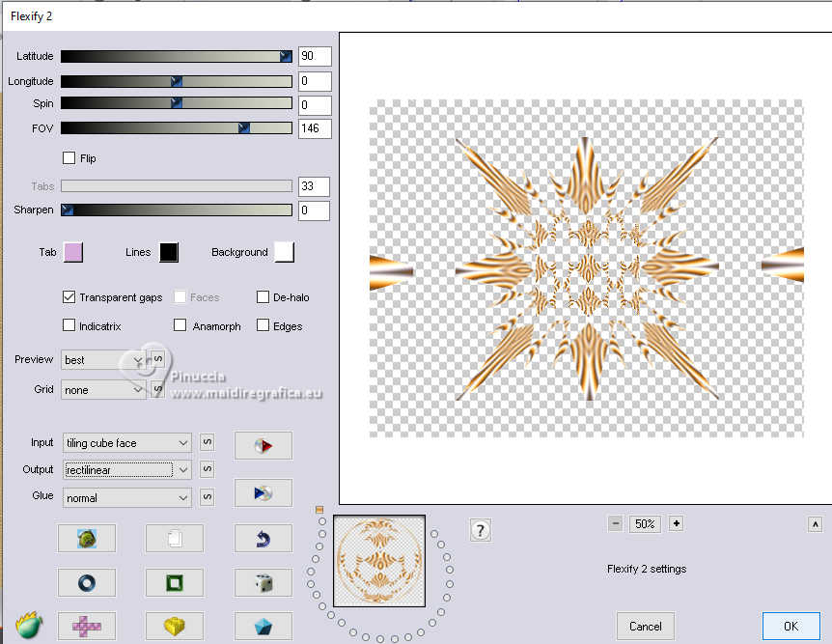Enable the Anamorph checkbox
Image resolution: width=832 pixels, height=644 pixels.
[x=180, y=325]
